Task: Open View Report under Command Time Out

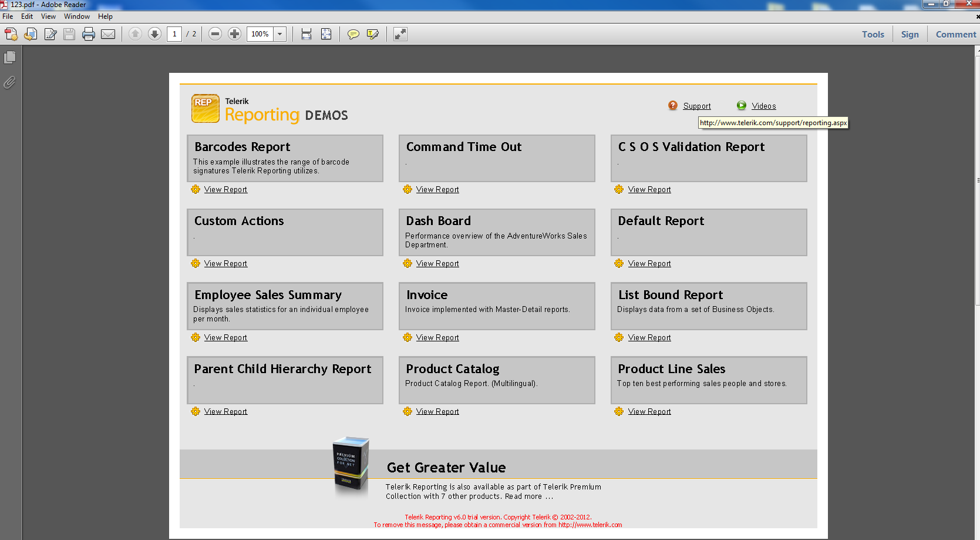Action: point(437,190)
